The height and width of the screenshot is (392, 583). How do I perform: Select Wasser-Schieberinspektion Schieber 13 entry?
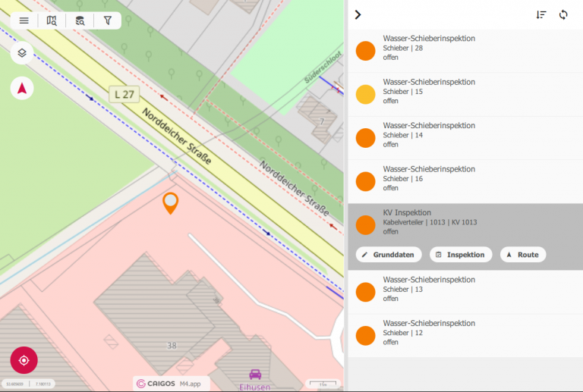tap(465, 292)
